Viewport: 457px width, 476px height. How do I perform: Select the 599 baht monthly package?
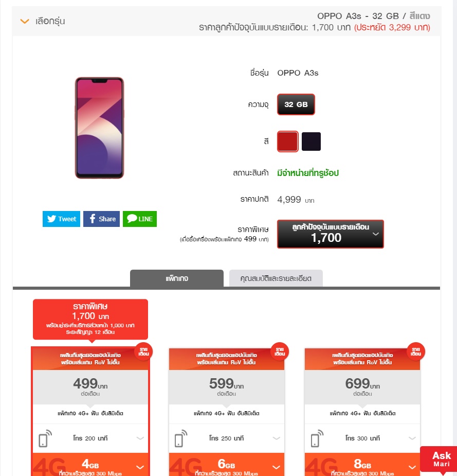[227, 387]
